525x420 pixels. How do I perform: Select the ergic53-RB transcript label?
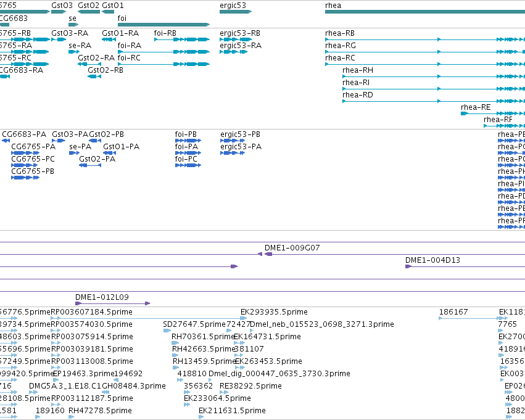(240, 33)
